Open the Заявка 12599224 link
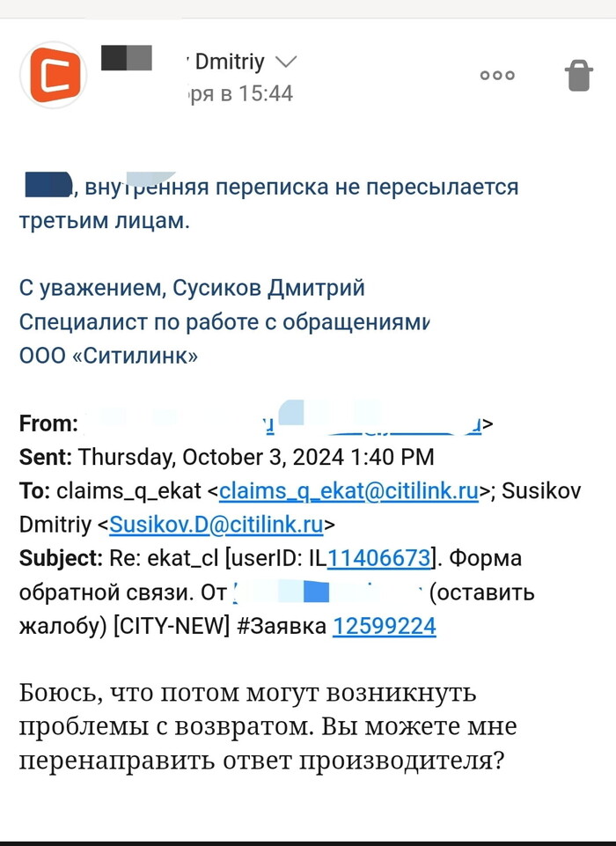The image size is (616, 846). coord(384,626)
